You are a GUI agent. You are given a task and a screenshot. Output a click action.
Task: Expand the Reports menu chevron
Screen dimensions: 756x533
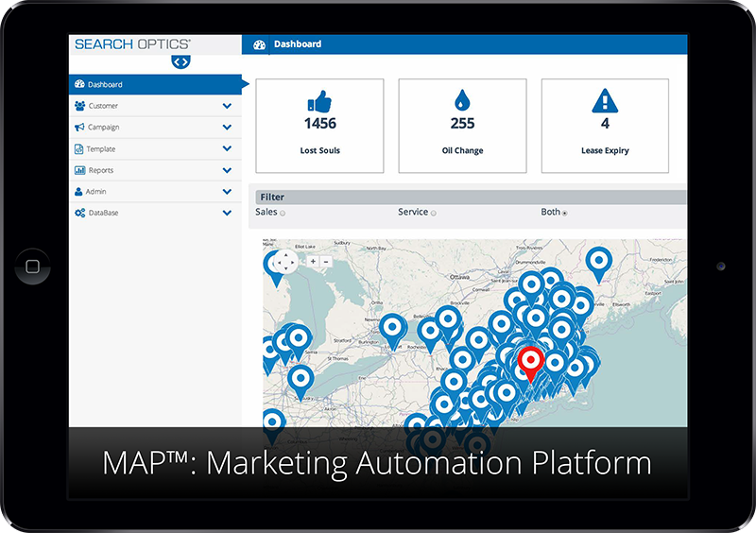227,170
